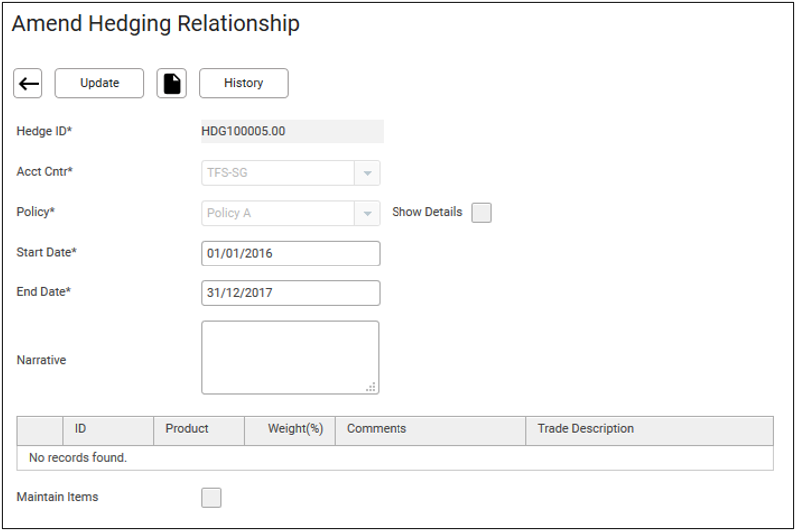Select the End Date input

click(290, 293)
